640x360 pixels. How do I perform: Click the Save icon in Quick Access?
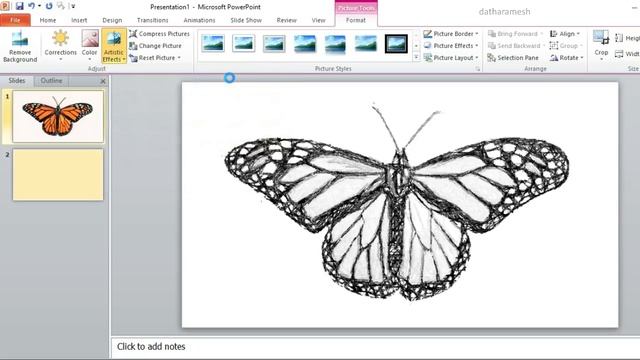click(20, 6)
